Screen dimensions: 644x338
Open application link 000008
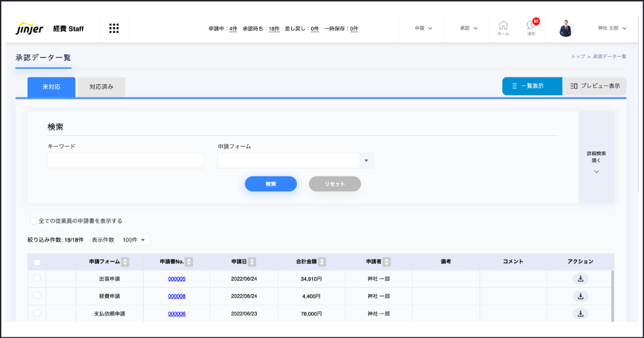tap(176, 296)
